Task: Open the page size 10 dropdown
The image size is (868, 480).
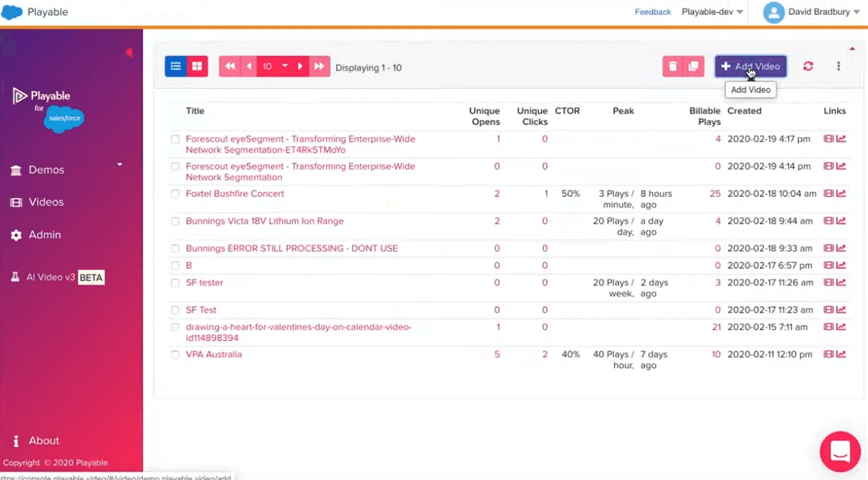Action: click(275, 67)
